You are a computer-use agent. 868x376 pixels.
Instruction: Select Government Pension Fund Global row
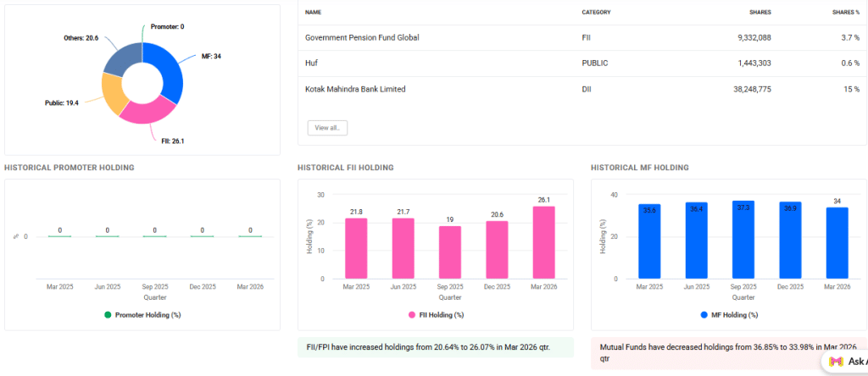pyautogui.click(x=362, y=37)
